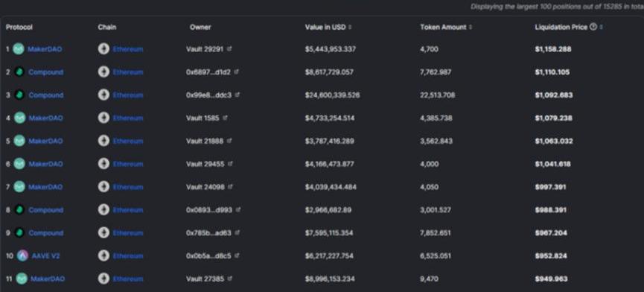Viewport: 644px width, 292px height.
Task: Click the Ethereum chain icon in row 3
Action: 103,95
